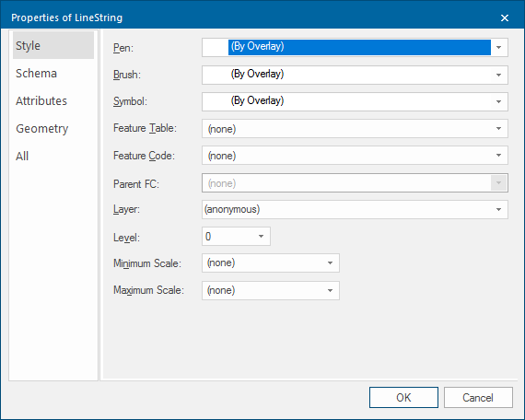Click the highlighted Pen (By Overlay) value
Screen dimensions: 525x420
point(359,47)
